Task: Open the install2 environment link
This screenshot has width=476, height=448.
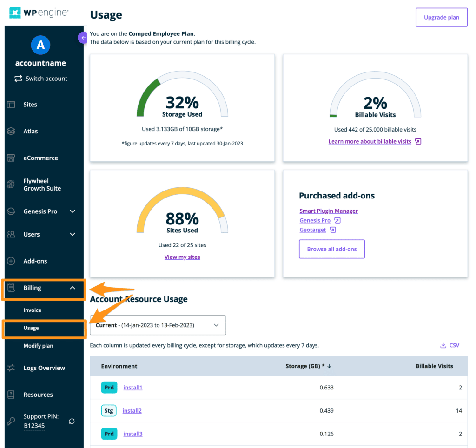Action: tap(132, 411)
